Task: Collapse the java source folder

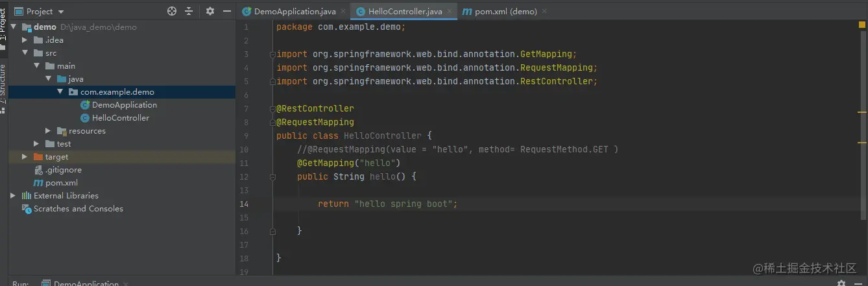Action: (x=48, y=78)
